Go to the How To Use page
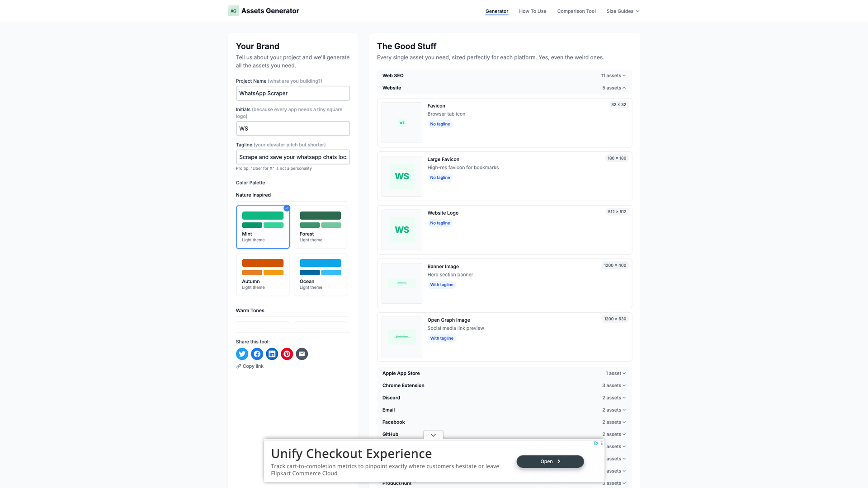 [533, 11]
